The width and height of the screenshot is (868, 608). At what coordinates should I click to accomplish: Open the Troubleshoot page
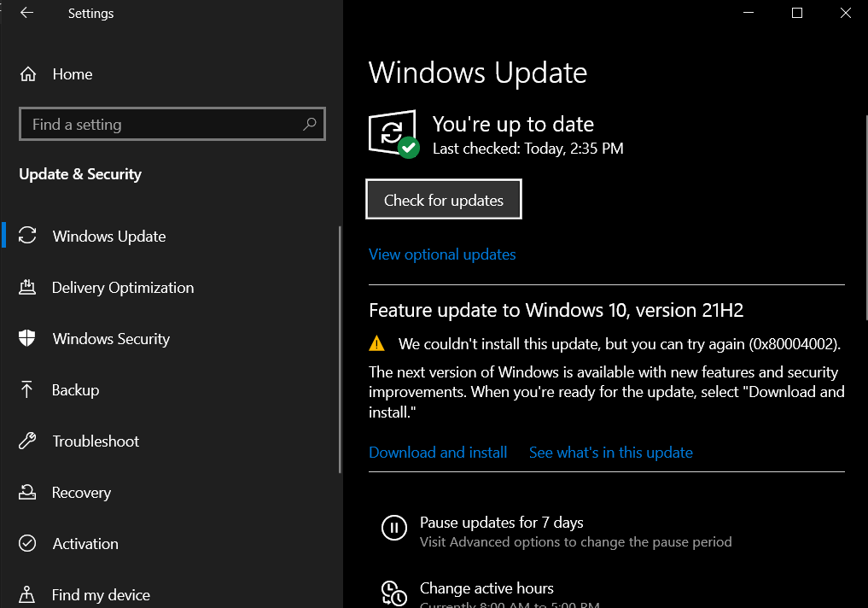tap(96, 441)
